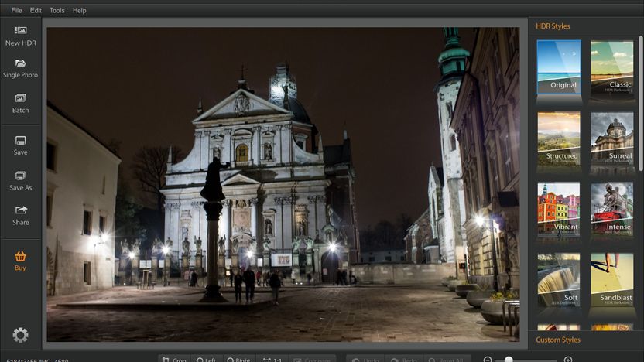
Task: Open the Edit menu
Action: (x=36, y=10)
